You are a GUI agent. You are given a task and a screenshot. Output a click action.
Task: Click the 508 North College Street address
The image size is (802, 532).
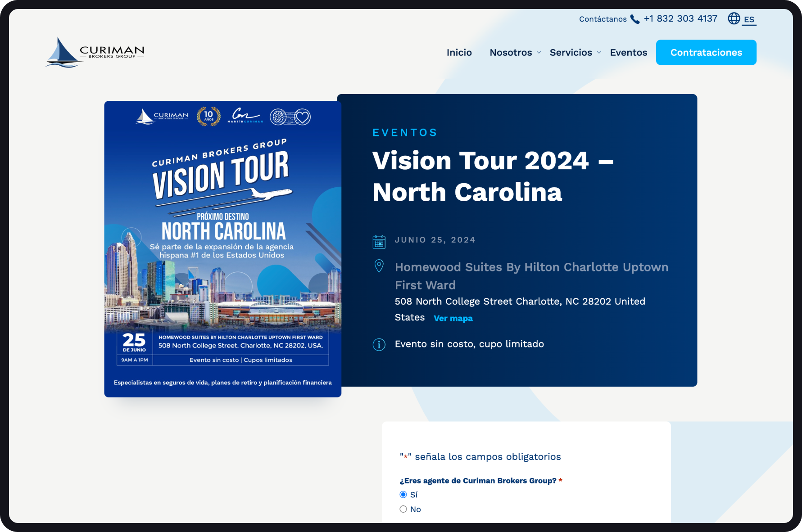pos(520,309)
